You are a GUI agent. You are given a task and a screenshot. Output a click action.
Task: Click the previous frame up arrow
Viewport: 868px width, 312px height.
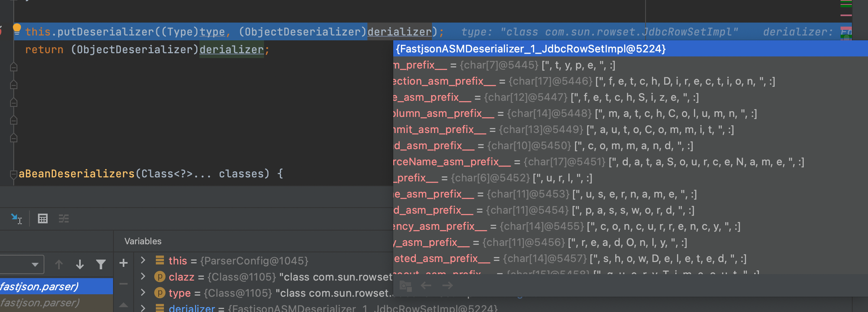click(59, 264)
